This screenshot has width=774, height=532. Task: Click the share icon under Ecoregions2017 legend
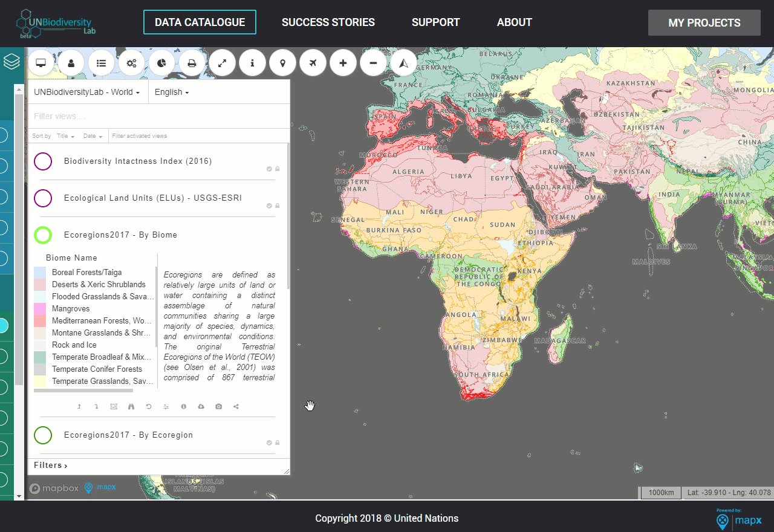click(x=236, y=406)
